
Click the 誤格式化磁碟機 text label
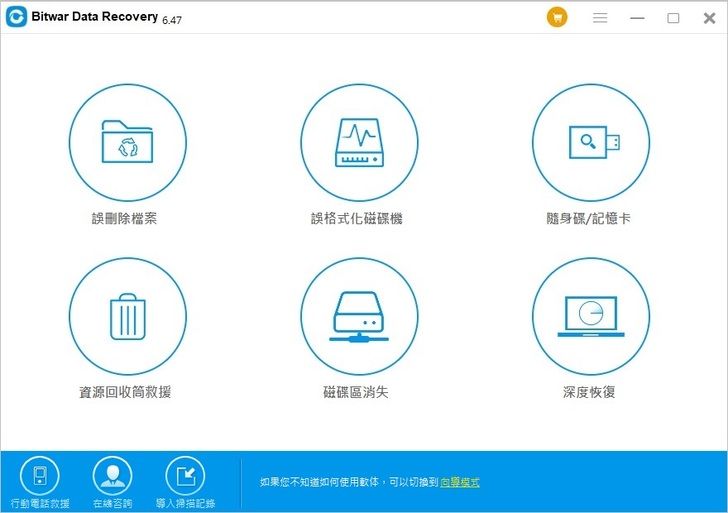point(356,219)
